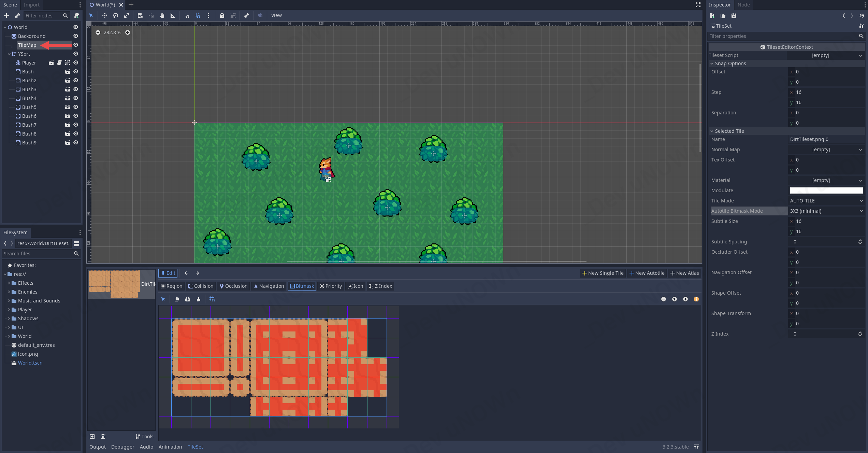Click the New Autotile button
The width and height of the screenshot is (868, 453).
(x=647, y=273)
